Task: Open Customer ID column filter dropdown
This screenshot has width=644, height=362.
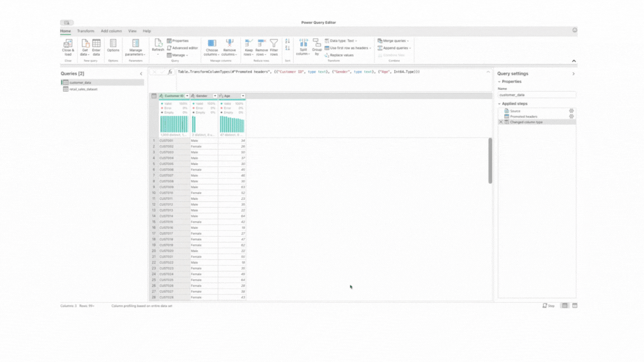Action: coord(187,96)
